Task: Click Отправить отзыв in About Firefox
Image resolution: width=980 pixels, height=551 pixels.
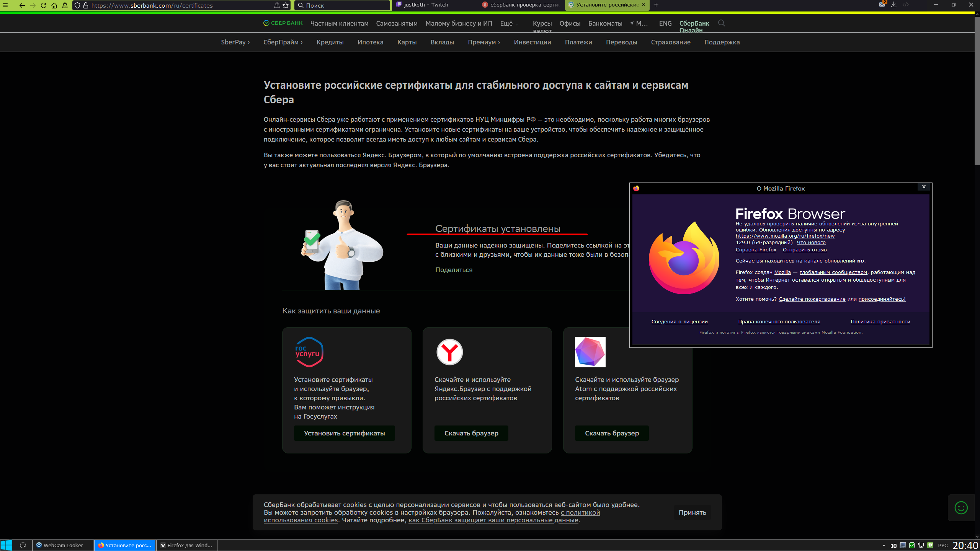Action: [804, 249]
